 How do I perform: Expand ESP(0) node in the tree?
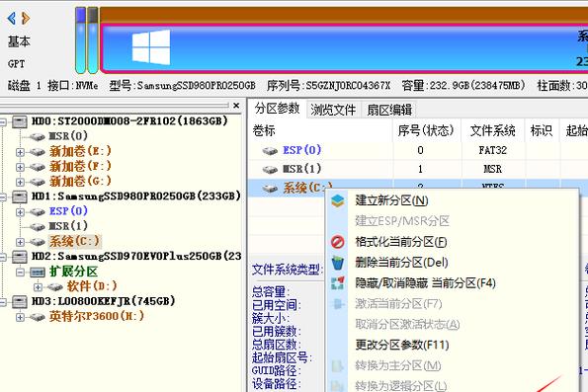pos(20,212)
